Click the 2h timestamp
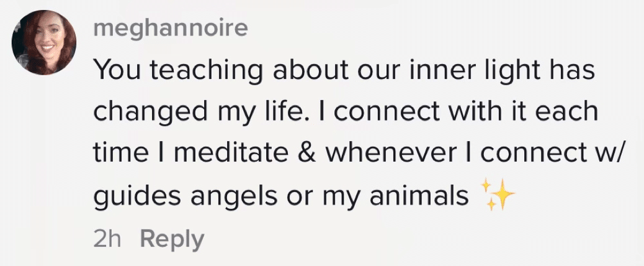Viewport: 644px width, 266px height. pos(107,240)
